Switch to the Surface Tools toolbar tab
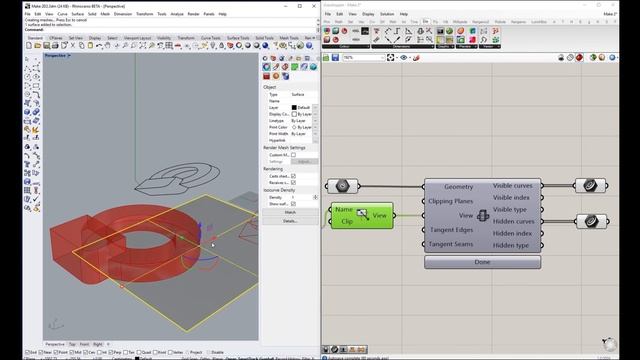This screenshot has width=640, height=360. pos(238,38)
